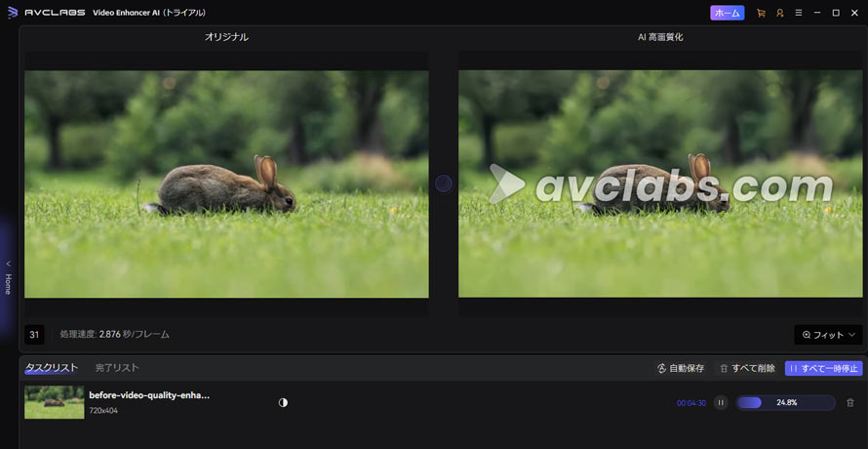Viewport: 868px width, 449px height.
Task: Open the hamburger menu icon
Action: pyautogui.click(x=798, y=13)
